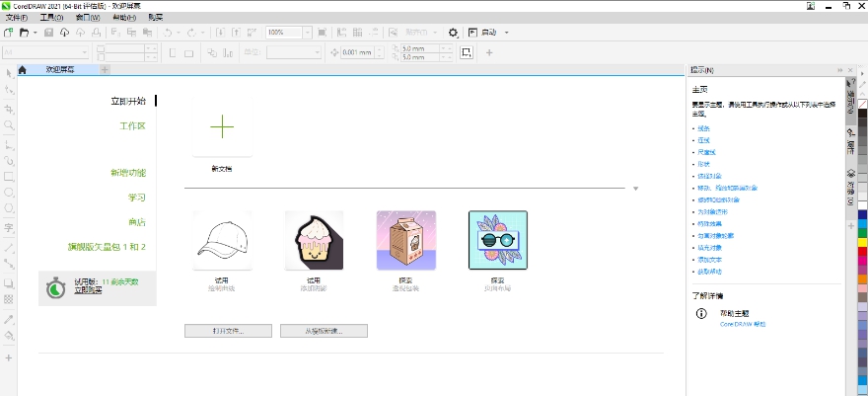The height and width of the screenshot is (396, 868).
Task: Select the Crop tool in the toolbox
Action: (x=9, y=109)
